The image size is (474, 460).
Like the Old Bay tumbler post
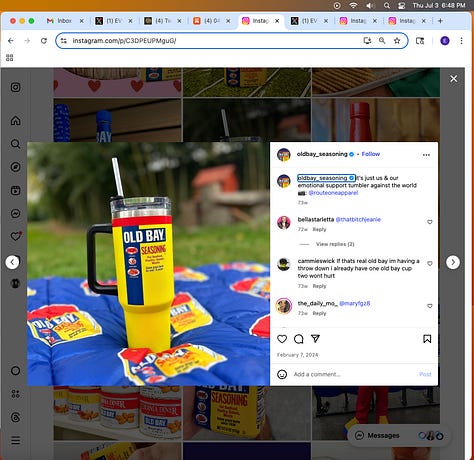282,339
